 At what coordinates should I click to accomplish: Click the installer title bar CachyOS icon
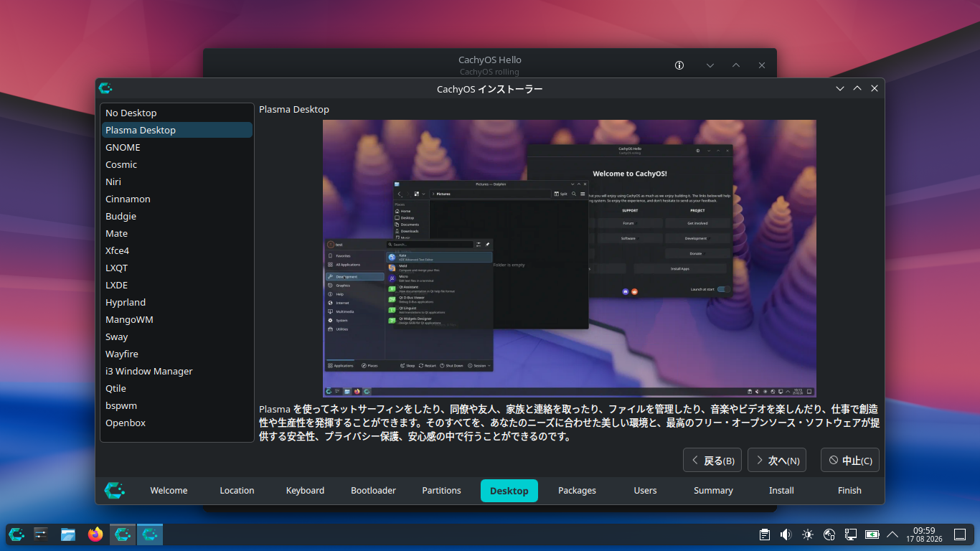tap(105, 88)
